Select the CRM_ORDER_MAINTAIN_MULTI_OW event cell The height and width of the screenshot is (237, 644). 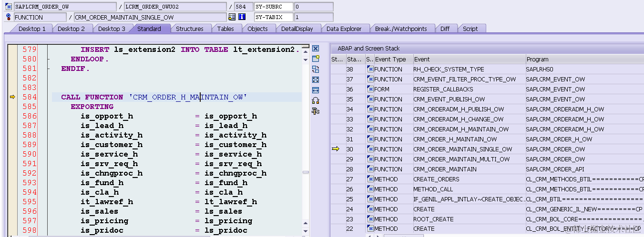pyautogui.click(x=469, y=159)
